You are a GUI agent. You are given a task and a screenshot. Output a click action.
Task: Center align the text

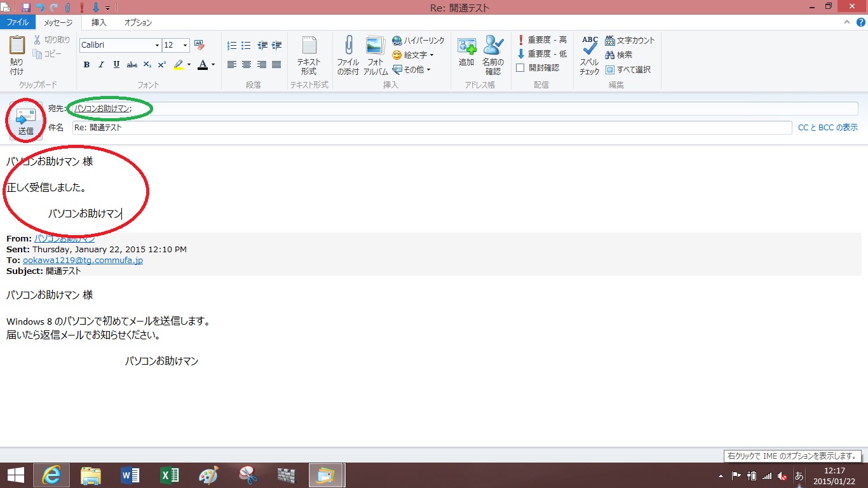(246, 64)
